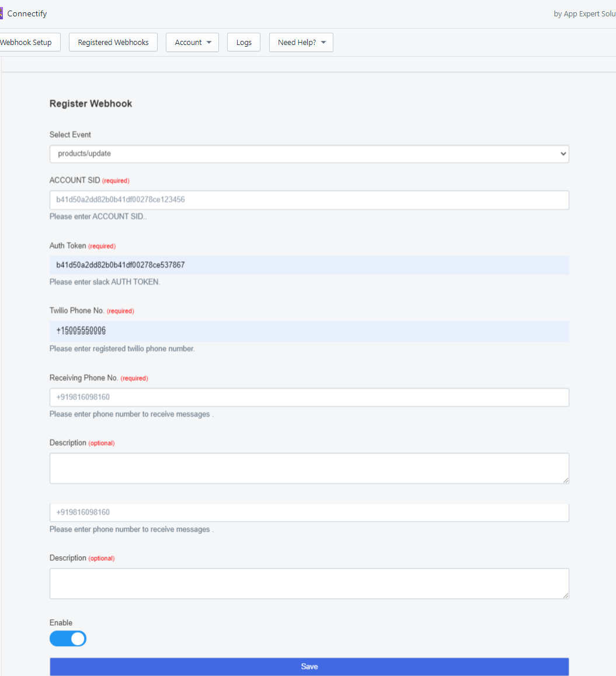The width and height of the screenshot is (616, 676).
Task: Expand the Need Help? menu
Action: [301, 42]
